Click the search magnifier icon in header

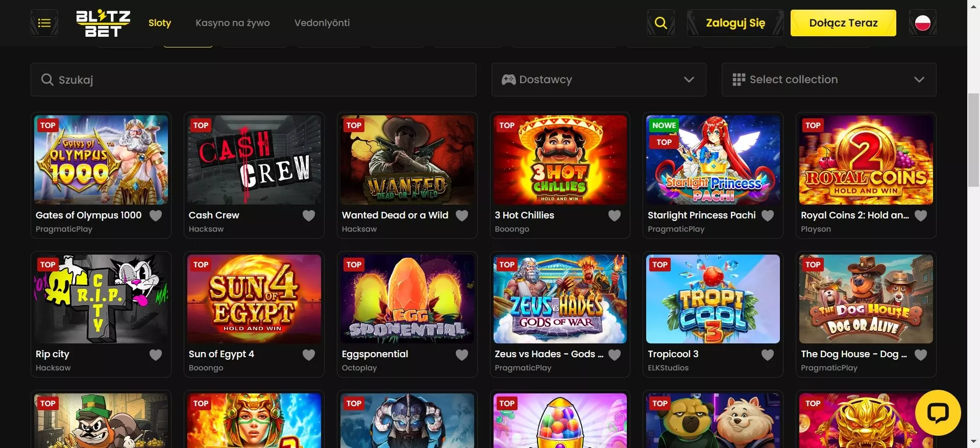[x=660, y=23]
